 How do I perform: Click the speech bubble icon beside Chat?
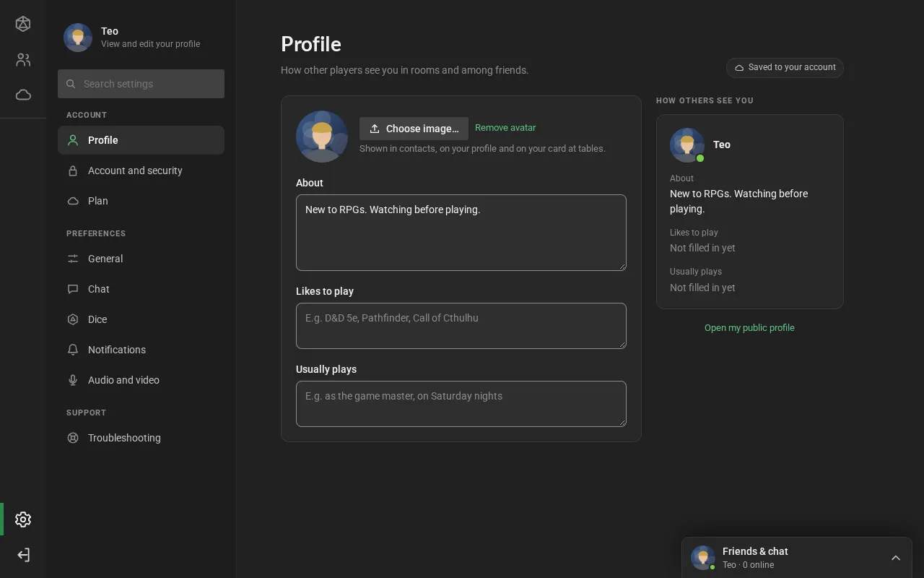73,289
